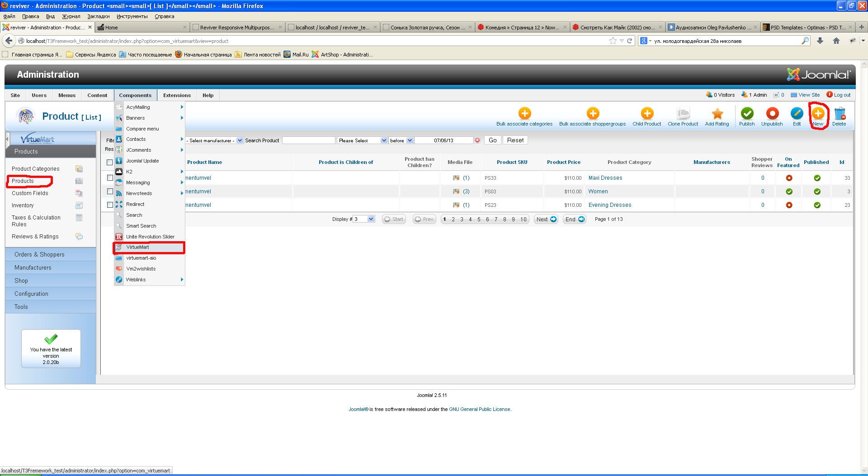Open Products in sidebar list
868x476 pixels.
[x=23, y=181]
